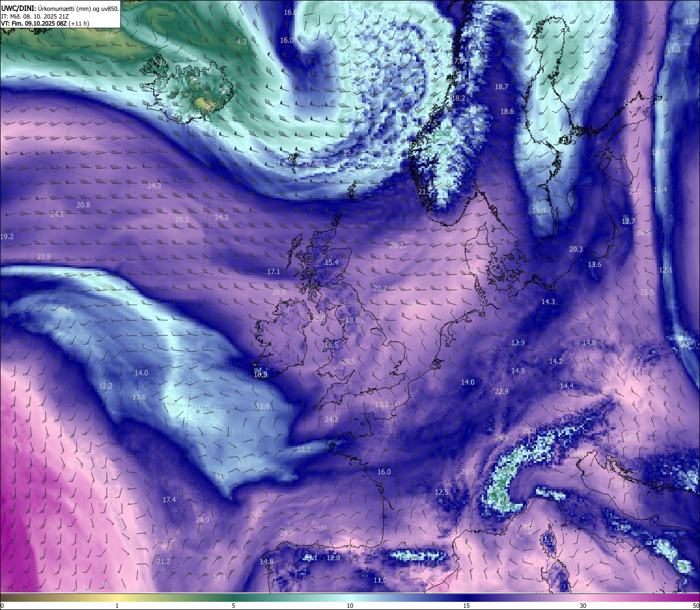Click the 'UWC/DINI: Úrkomumætti (mm) og uv850.' title line

tap(60, 9)
